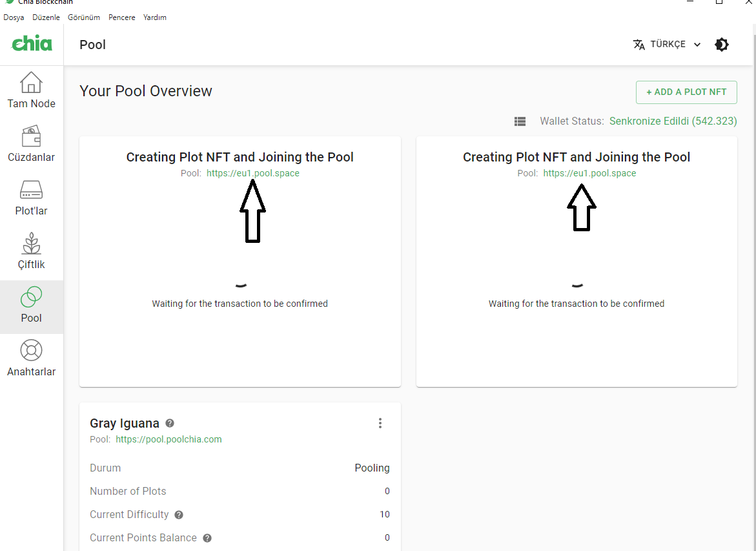Select the Pool rings icon in sidebar
This screenshot has height=551, width=756.
click(32, 296)
